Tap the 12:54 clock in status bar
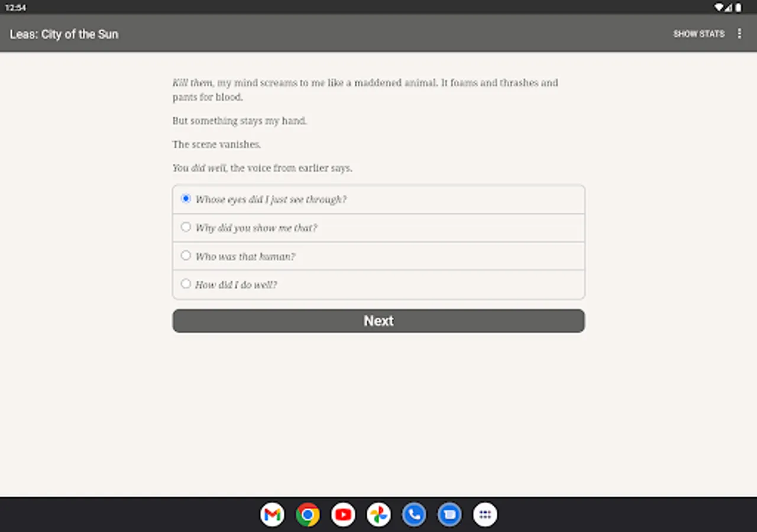757x532 pixels. tap(15, 8)
